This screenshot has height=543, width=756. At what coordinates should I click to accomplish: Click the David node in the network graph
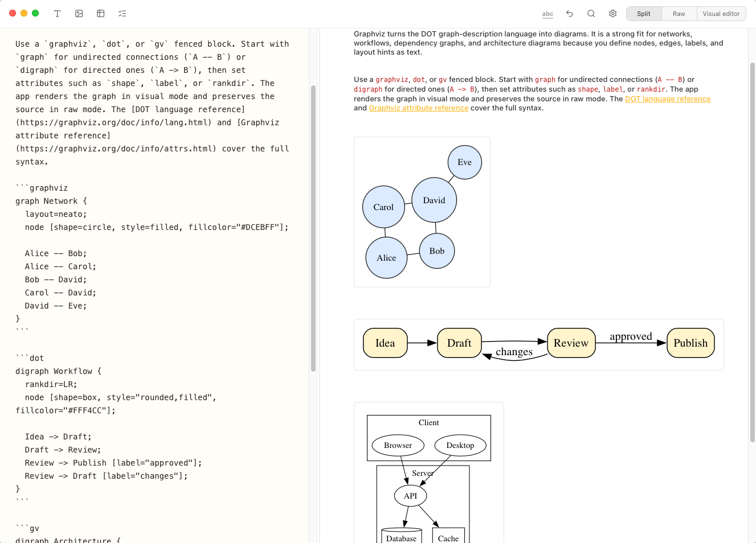point(434,200)
